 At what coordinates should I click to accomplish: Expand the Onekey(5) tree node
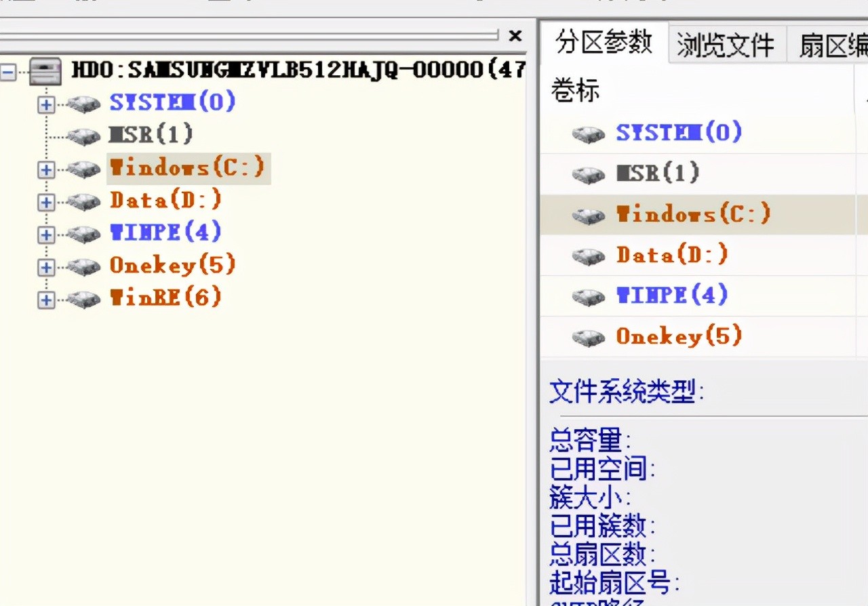point(46,267)
